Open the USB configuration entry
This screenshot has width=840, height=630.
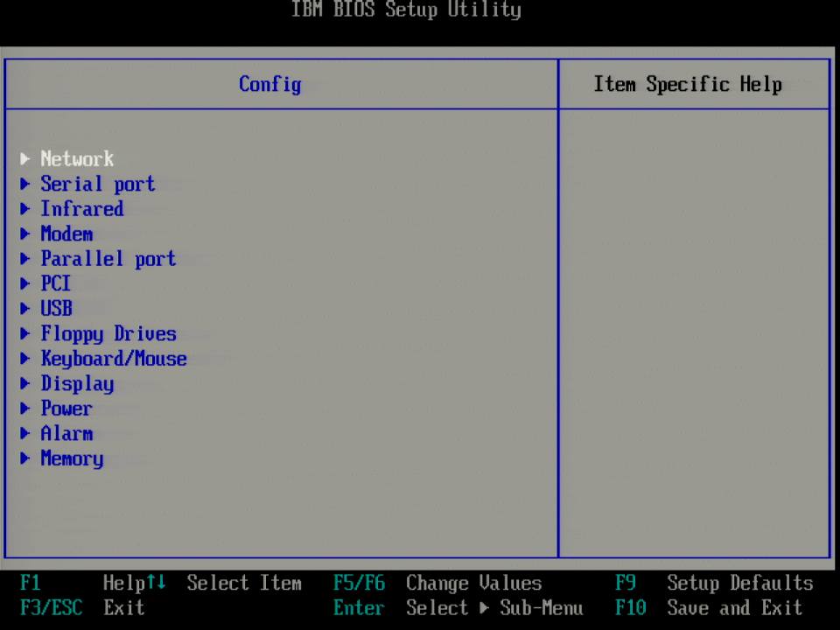click(56, 309)
